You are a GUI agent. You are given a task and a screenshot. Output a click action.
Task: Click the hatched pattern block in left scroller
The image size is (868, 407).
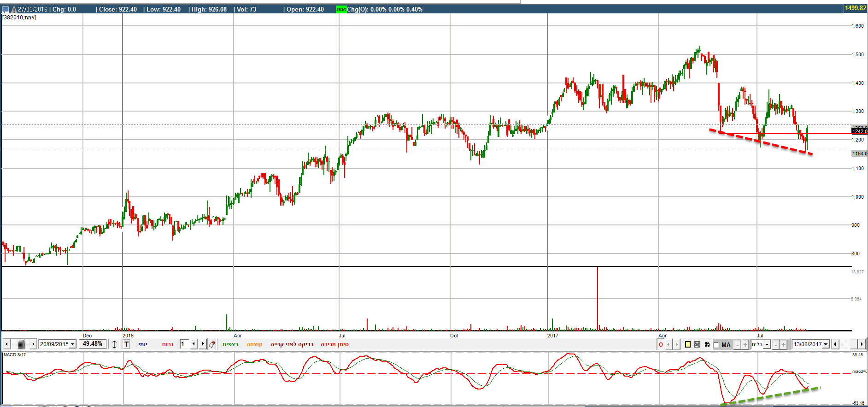click(21, 344)
